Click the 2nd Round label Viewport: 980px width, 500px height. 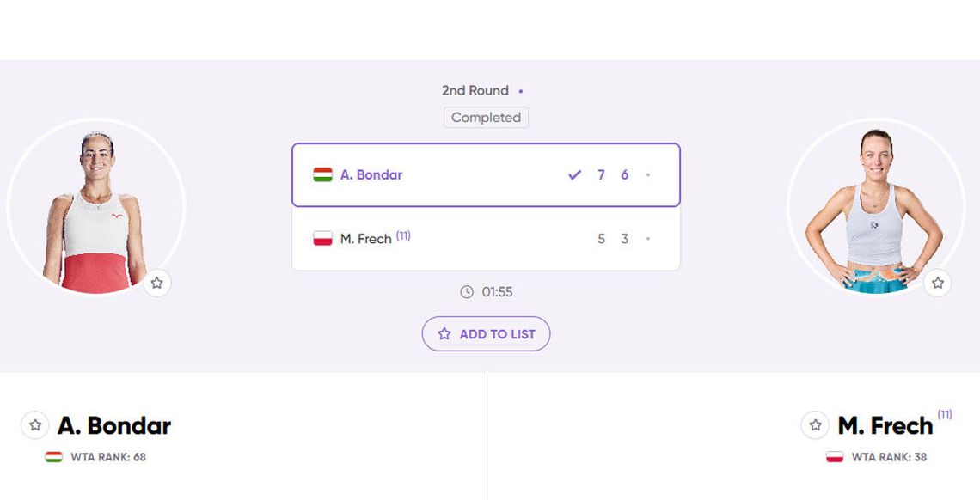pos(475,90)
